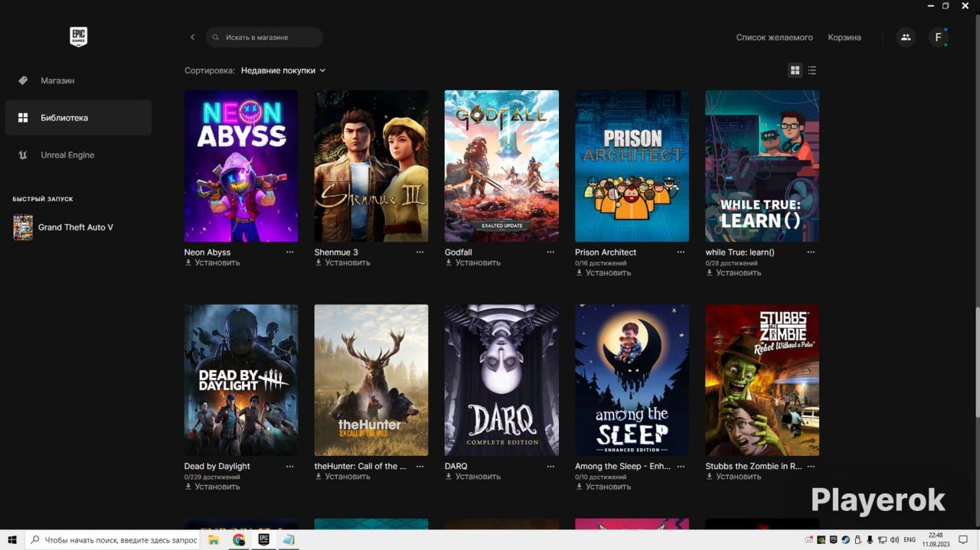Open File Explorer from the taskbar

[x=214, y=540]
